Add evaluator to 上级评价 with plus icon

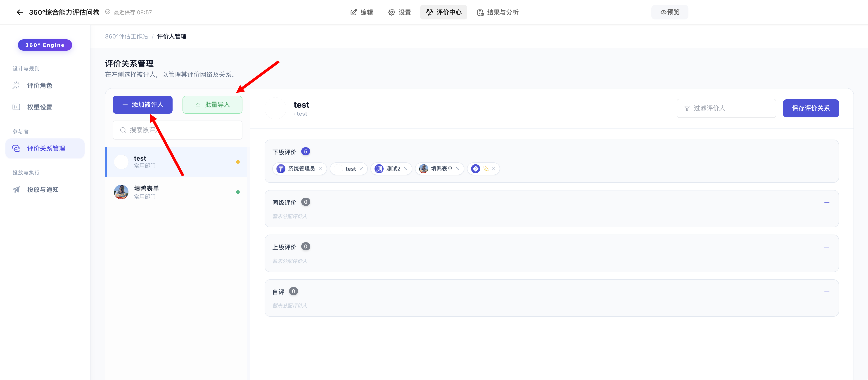pyautogui.click(x=827, y=248)
